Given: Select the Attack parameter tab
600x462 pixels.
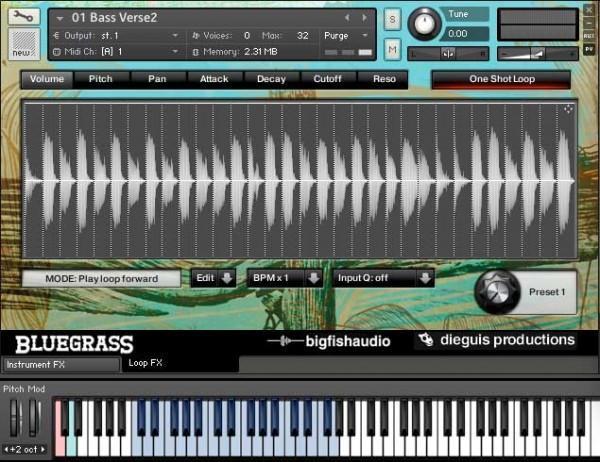Looking at the screenshot, I should click(214, 79).
